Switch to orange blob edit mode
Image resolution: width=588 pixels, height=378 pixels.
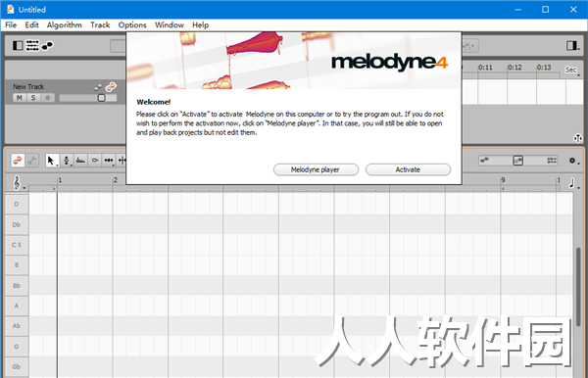(18, 161)
